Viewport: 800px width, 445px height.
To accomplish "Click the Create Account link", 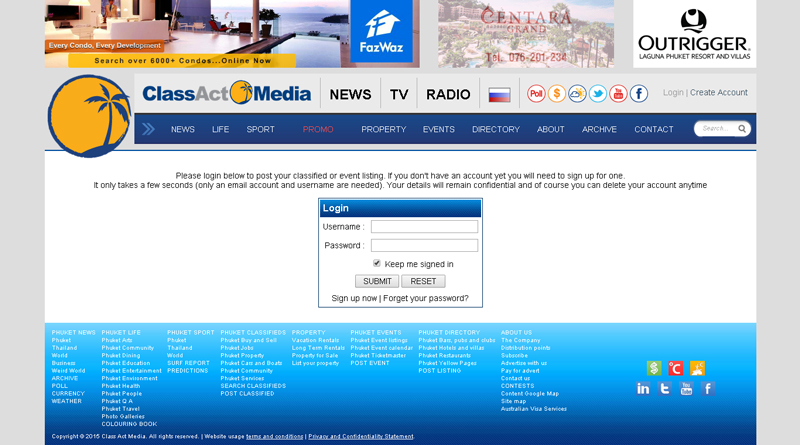I will pos(718,92).
